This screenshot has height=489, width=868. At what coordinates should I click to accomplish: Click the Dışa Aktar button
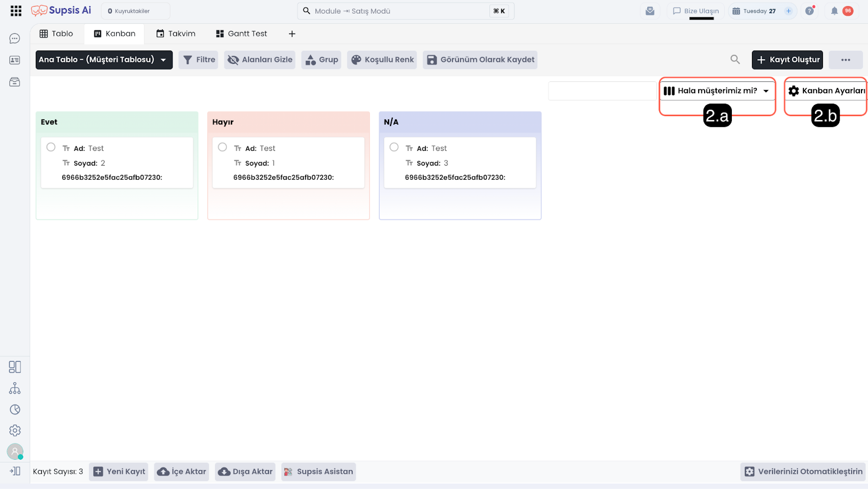point(245,472)
